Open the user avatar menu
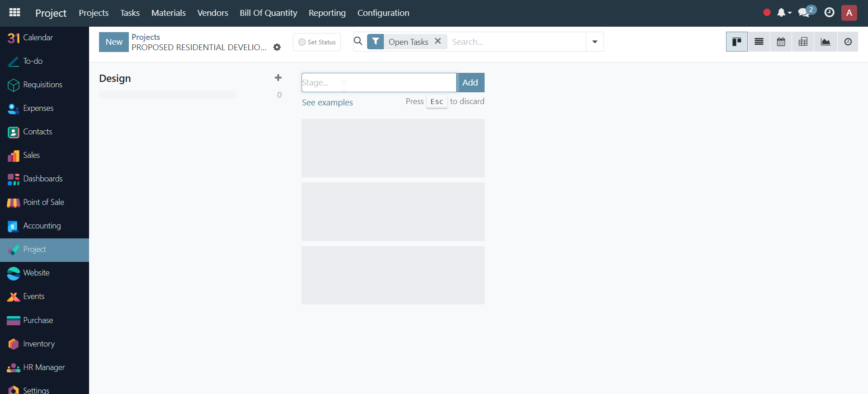Viewport: 868px width, 394px height. tap(849, 13)
